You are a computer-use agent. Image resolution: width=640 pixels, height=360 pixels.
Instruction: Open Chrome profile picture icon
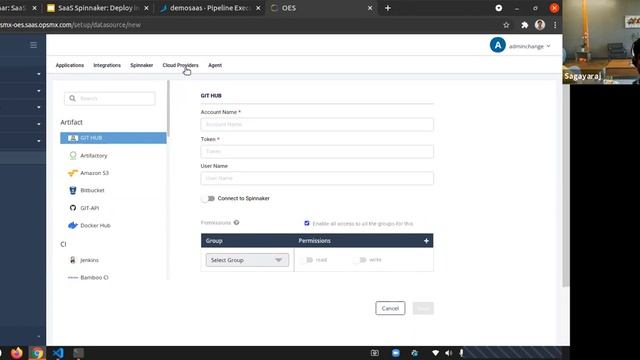540,25
